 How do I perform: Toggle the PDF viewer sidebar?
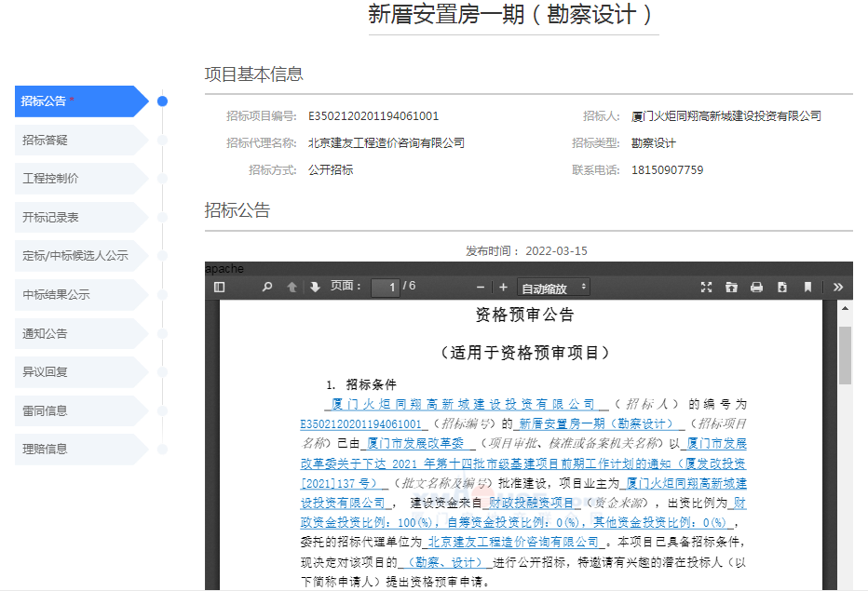pyautogui.click(x=220, y=288)
